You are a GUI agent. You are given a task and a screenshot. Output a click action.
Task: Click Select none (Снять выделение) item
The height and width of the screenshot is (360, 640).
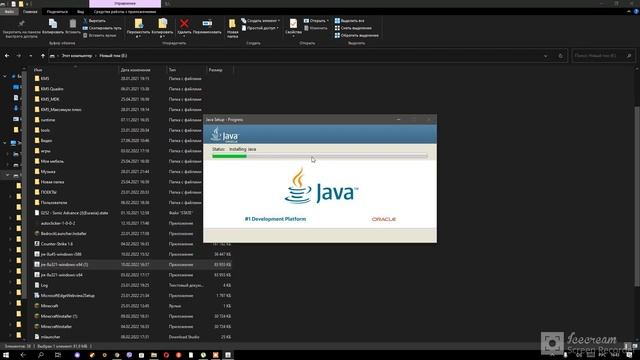click(x=353, y=28)
